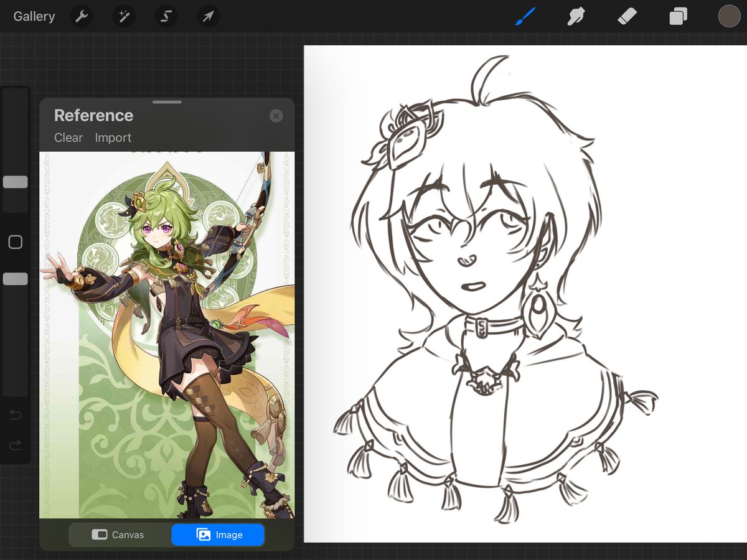
Task: Tap the reference image of green-haired character
Action: click(x=167, y=335)
